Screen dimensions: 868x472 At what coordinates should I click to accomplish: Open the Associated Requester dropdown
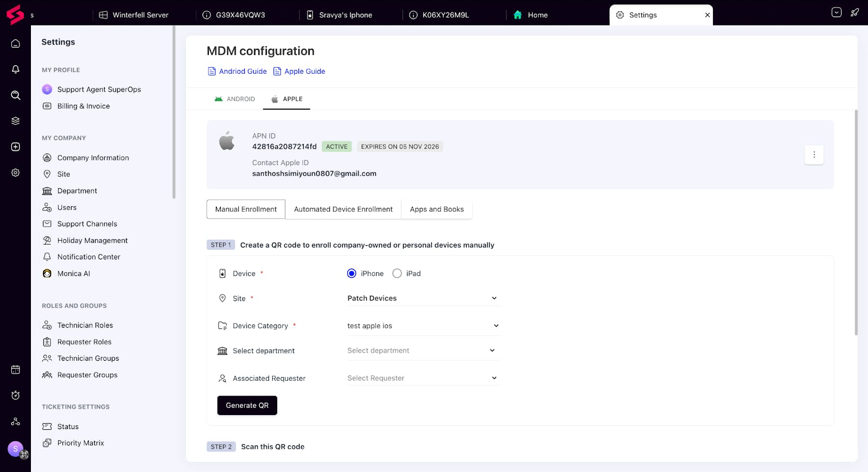click(x=423, y=378)
